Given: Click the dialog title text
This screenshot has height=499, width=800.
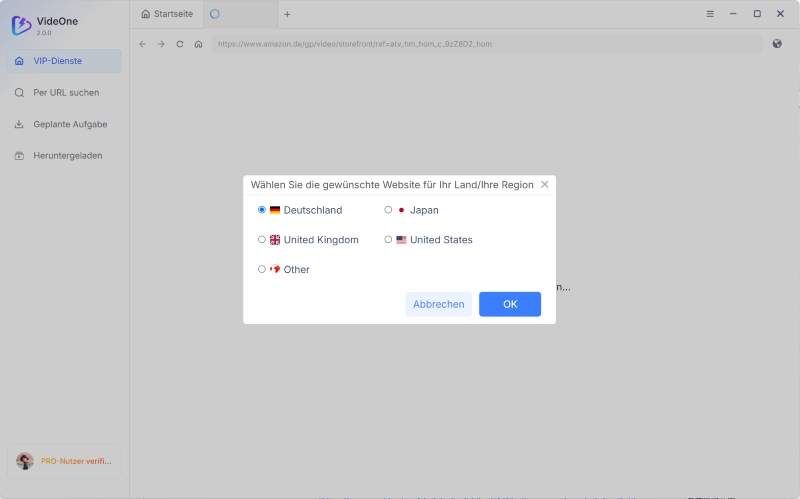Looking at the screenshot, I should (392, 185).
